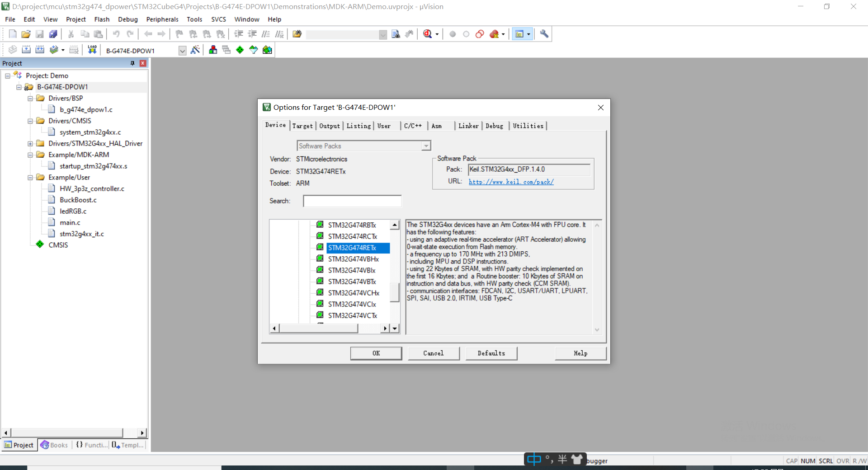
Task: Click the device list horizontal scrollbar thumb
Action: (319, 329)
